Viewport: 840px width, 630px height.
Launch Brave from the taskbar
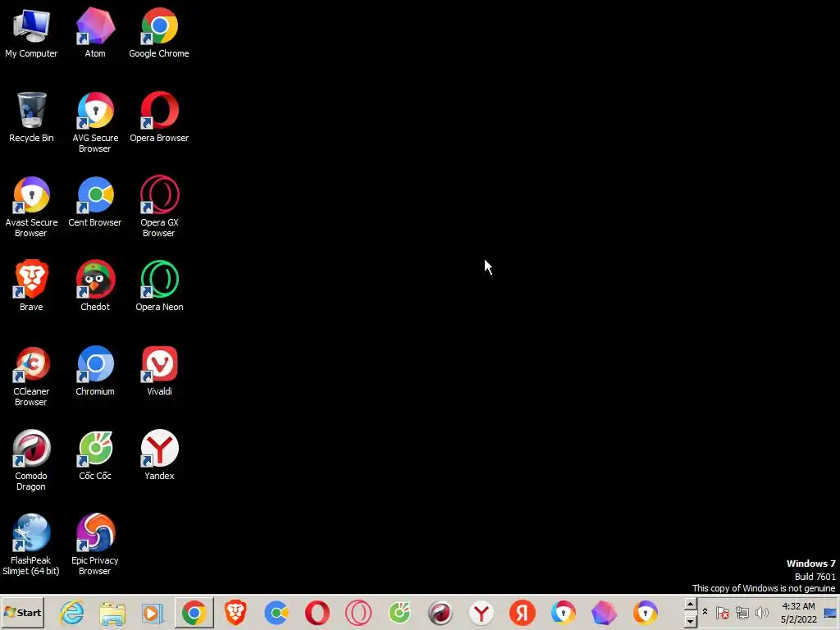click(x=235, y=612)
